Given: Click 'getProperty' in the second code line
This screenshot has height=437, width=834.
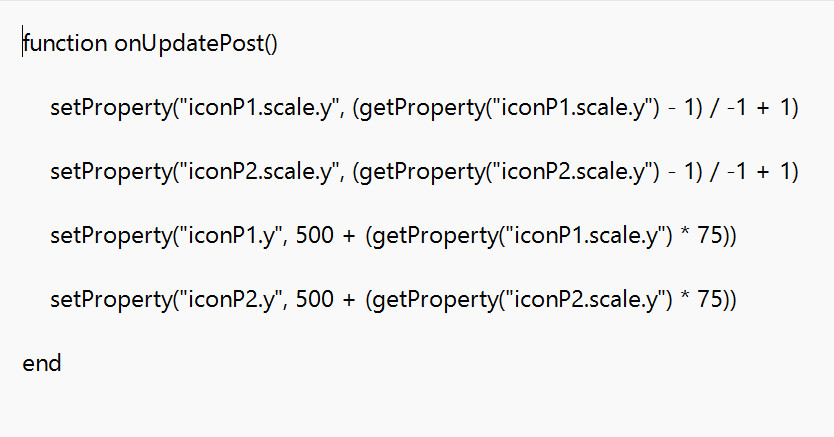Looking at the screenshot, I should 418,108.
